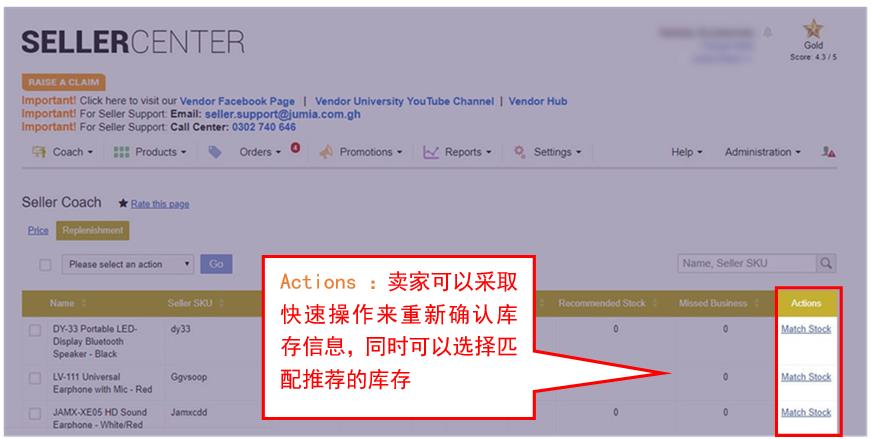Switch to the Price tab

point(38,230)
